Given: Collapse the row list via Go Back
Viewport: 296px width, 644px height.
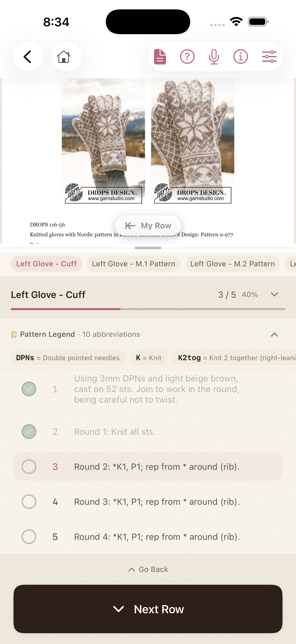Looking at the screenshot, I should [148, 569].
